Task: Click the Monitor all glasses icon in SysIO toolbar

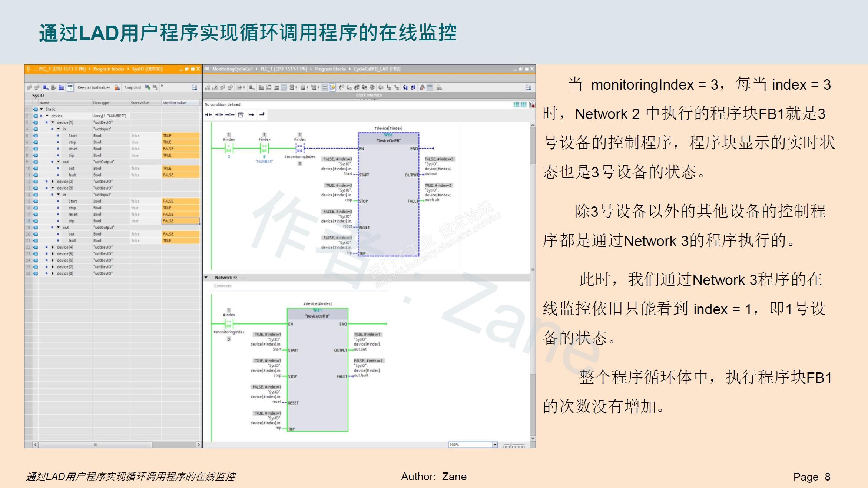Action: [x=70, y=87]
